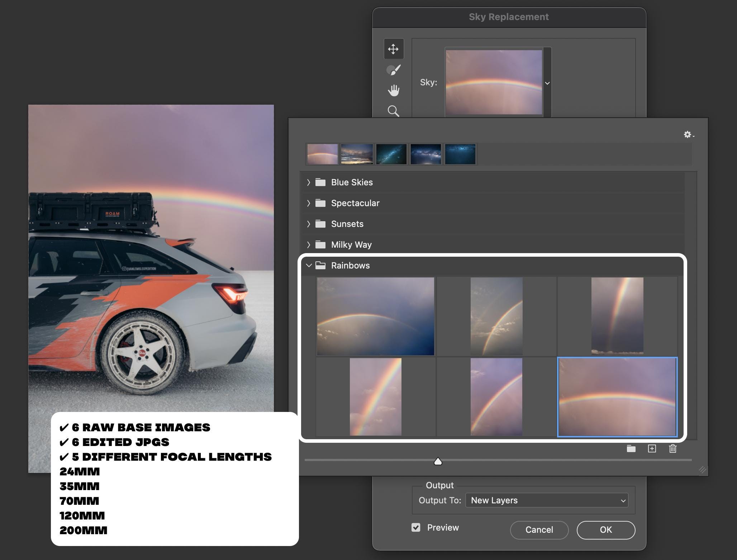Select the Move tool in Sky Replacement
Screen dimensions: 737x560
coord(393,49)
